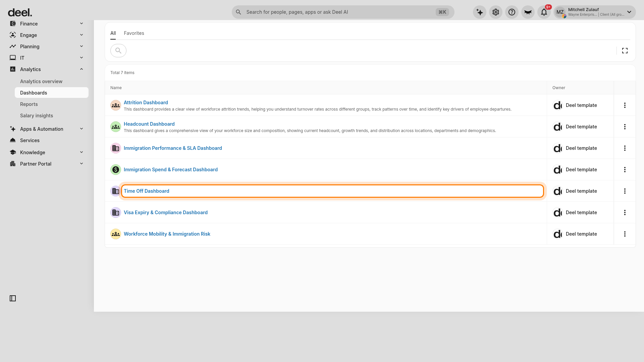Open more options for Immigration Spend & Forecast
The width and height of the screenshot is (644, 362).
(x=625, y=170)
